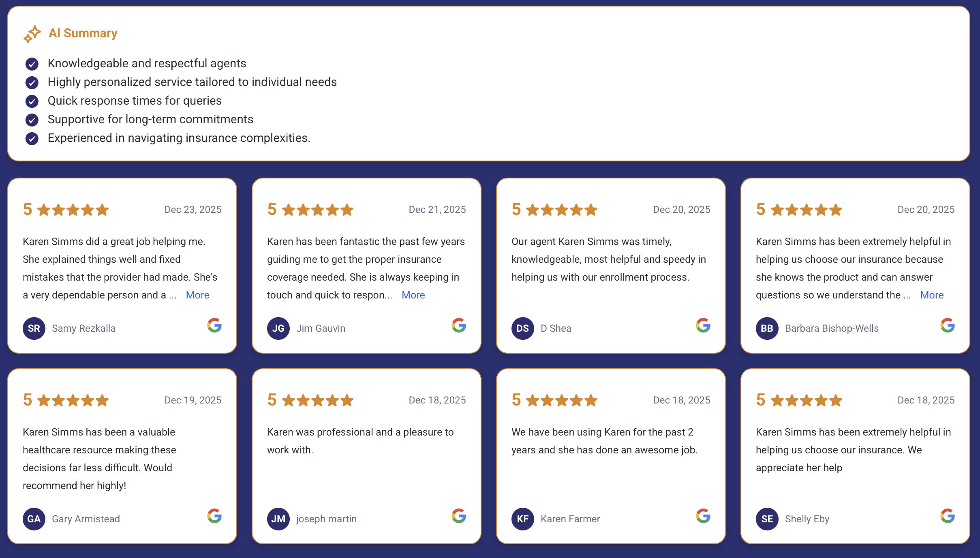Click reviewer name Karen Farmer
The height and width of the screenshot is (558, 980).
570,519
